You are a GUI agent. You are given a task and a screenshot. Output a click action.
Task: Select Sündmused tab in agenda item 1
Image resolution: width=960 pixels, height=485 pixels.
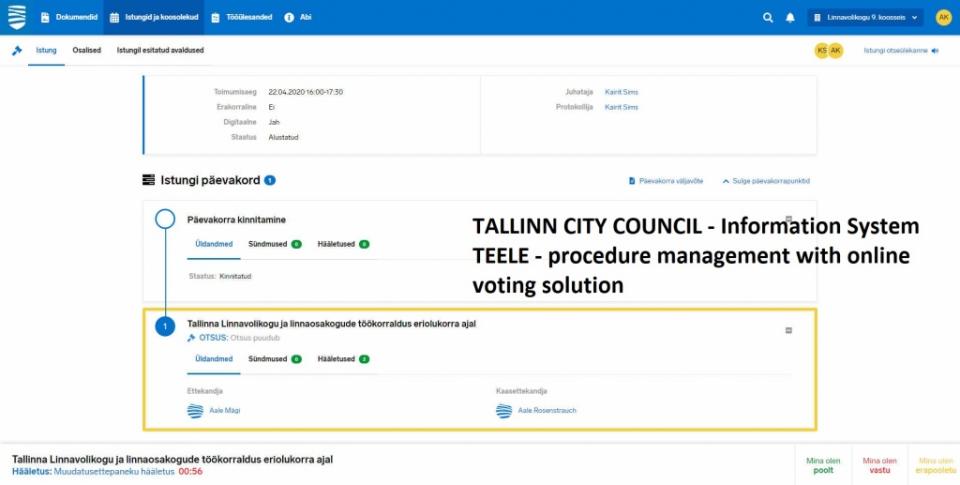pyautogui.click(x=275, y=359)
